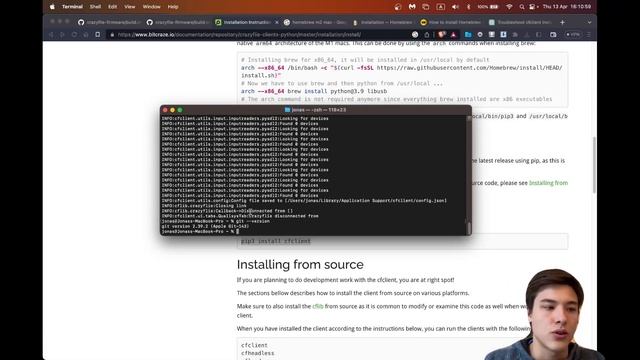Click the Terminal prompt cursor line
The image size is (640, 360).
point(200,231)
